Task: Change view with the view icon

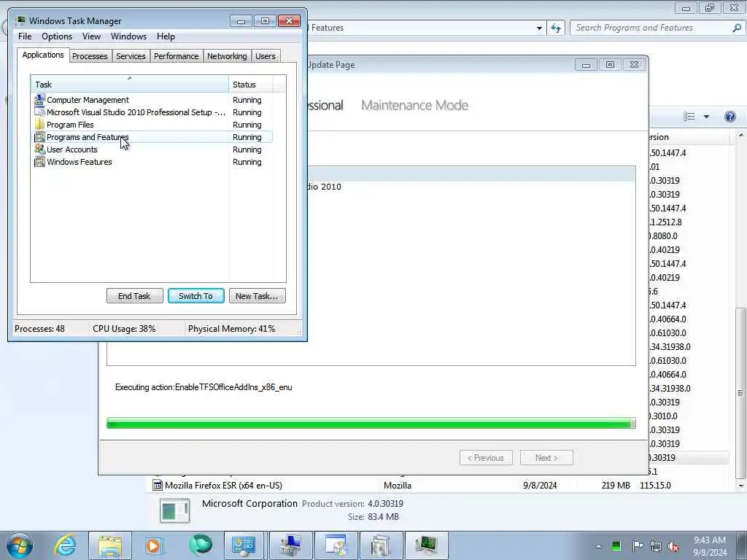Action: pyautogui.click(x=689, y=117)
